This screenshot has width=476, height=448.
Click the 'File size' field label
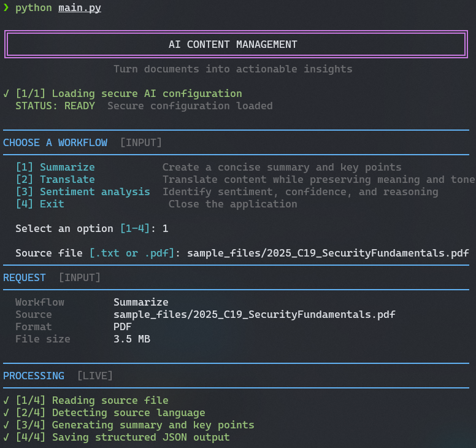pos(43,339)
